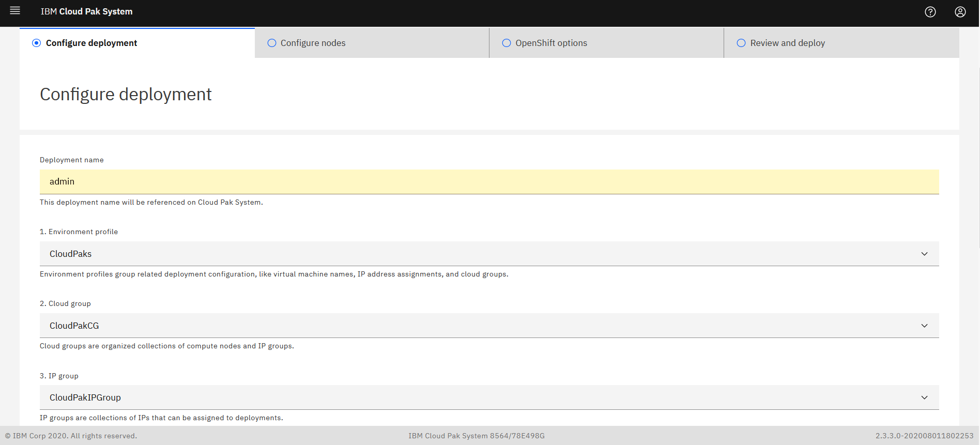Screen dimensions: 980x445
Task: Click the IBM Corp 2020 copyright text
Action: [x=71, y=436]
